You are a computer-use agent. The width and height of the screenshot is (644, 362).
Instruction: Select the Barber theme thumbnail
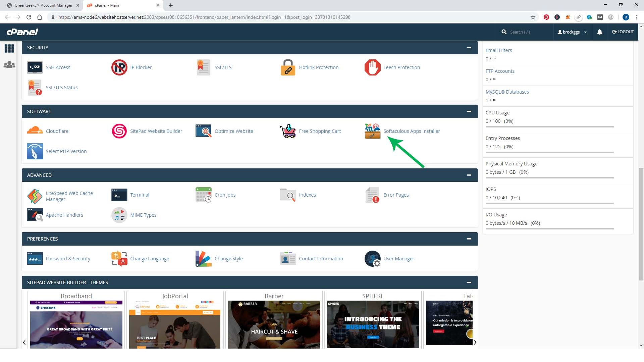(274, 324)
